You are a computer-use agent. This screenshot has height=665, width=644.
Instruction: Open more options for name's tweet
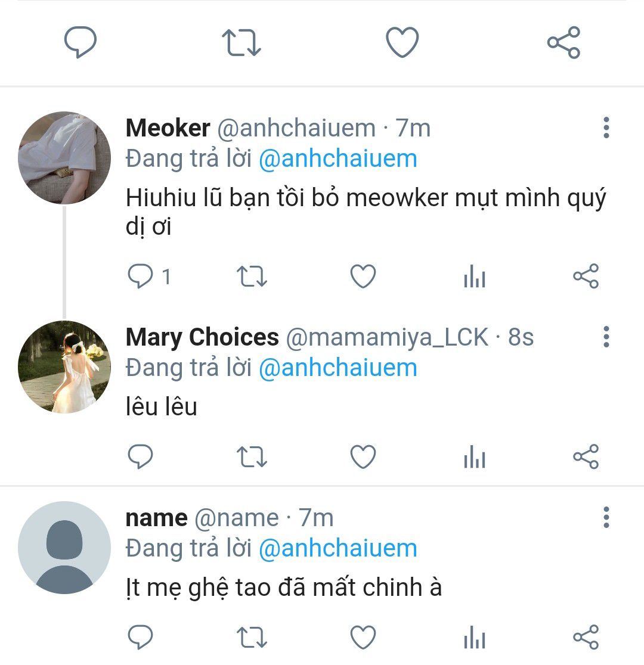point(606,518)
